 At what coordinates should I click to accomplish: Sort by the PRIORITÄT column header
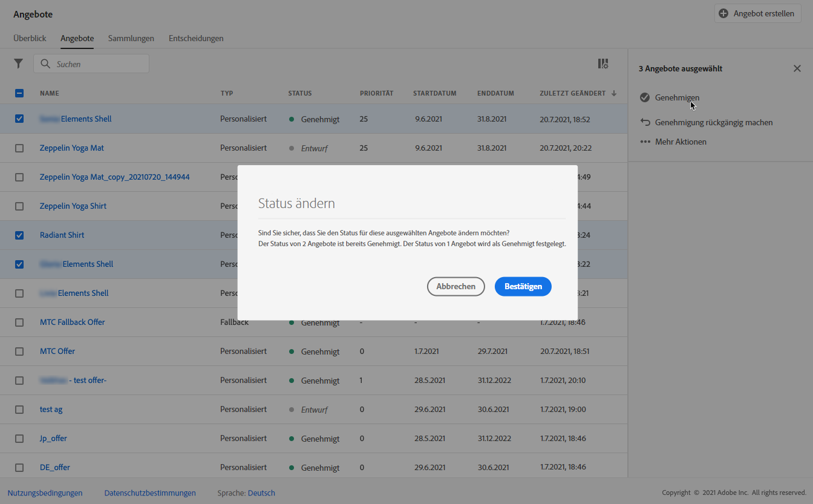point(376,93)
